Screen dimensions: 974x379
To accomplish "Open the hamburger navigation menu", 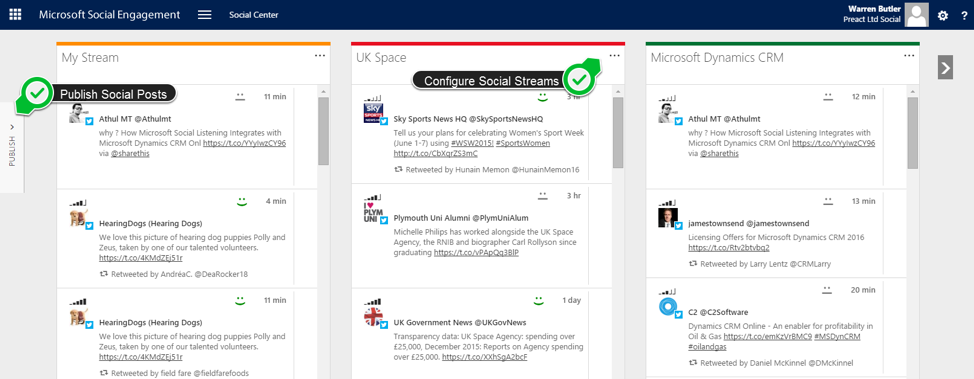I will (205, 15).
